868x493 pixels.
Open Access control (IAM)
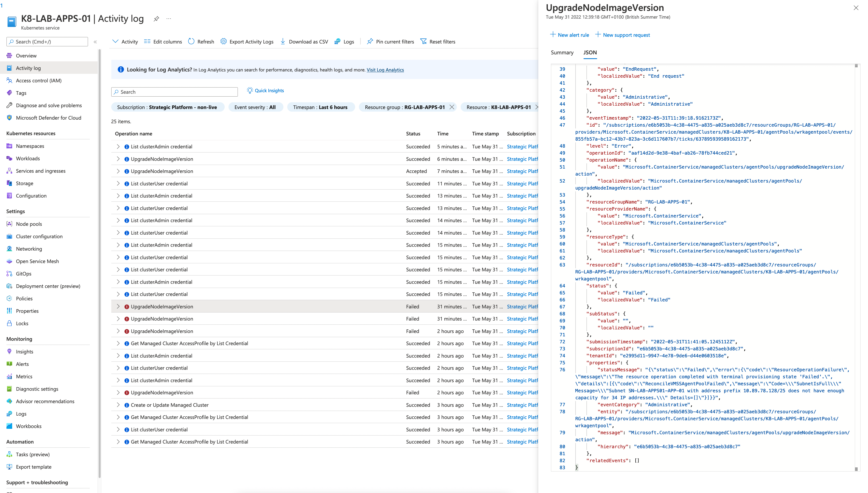tap(39, 81)
